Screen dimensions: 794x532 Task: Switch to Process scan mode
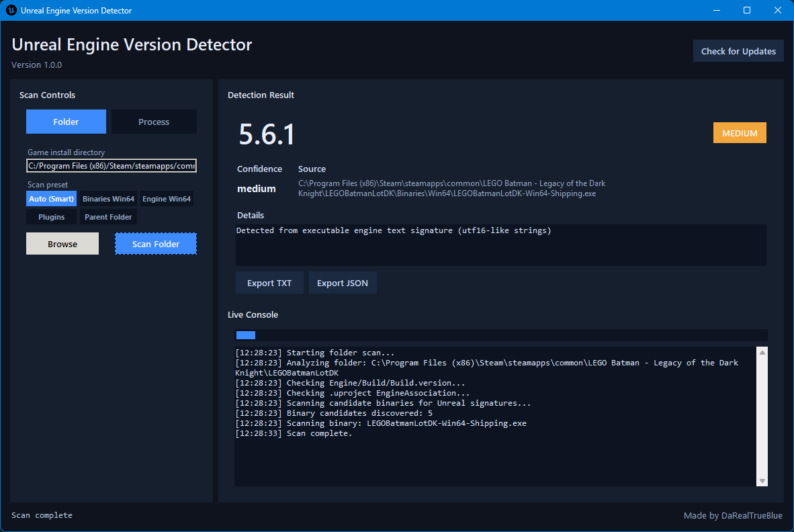coord(154,122)
